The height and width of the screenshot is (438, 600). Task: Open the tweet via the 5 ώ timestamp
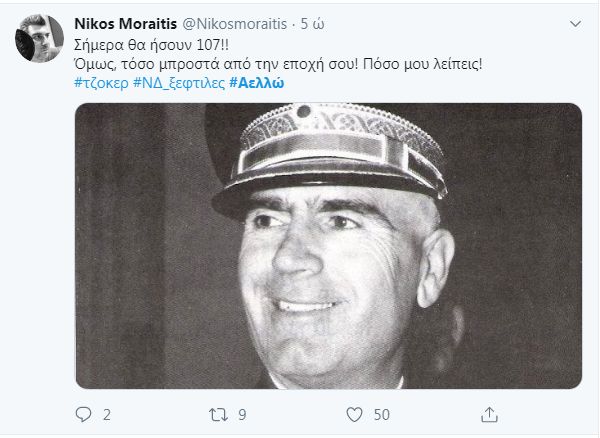pos(313,24)
